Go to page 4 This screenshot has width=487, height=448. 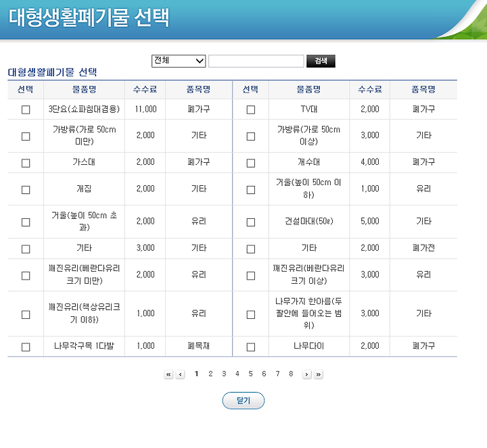(237, 374)
